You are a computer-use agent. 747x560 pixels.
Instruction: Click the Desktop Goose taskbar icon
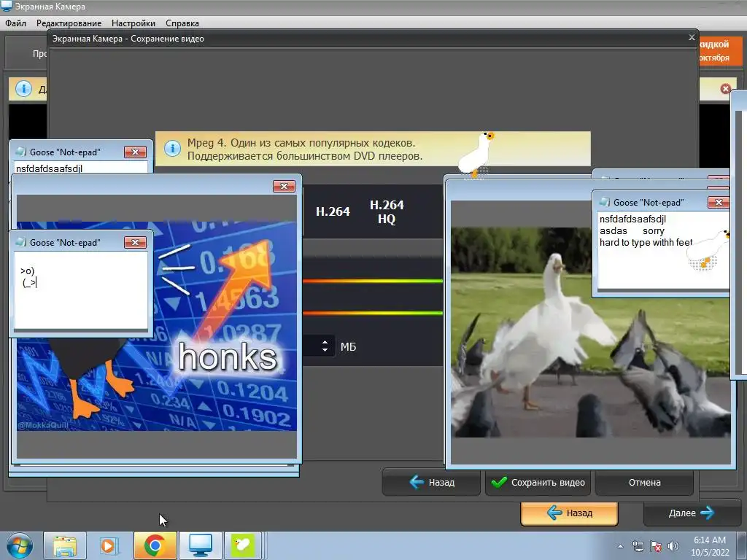(x=243, y=545)
